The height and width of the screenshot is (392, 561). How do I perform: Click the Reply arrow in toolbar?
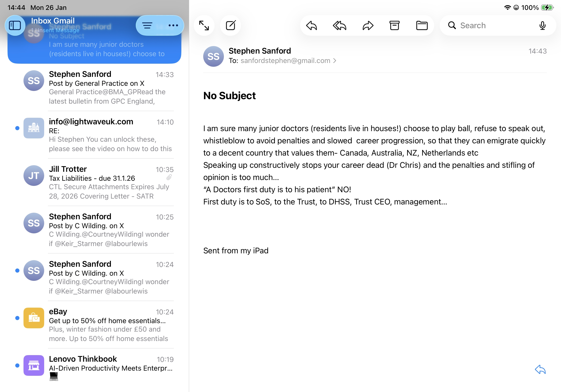point(312,25)
